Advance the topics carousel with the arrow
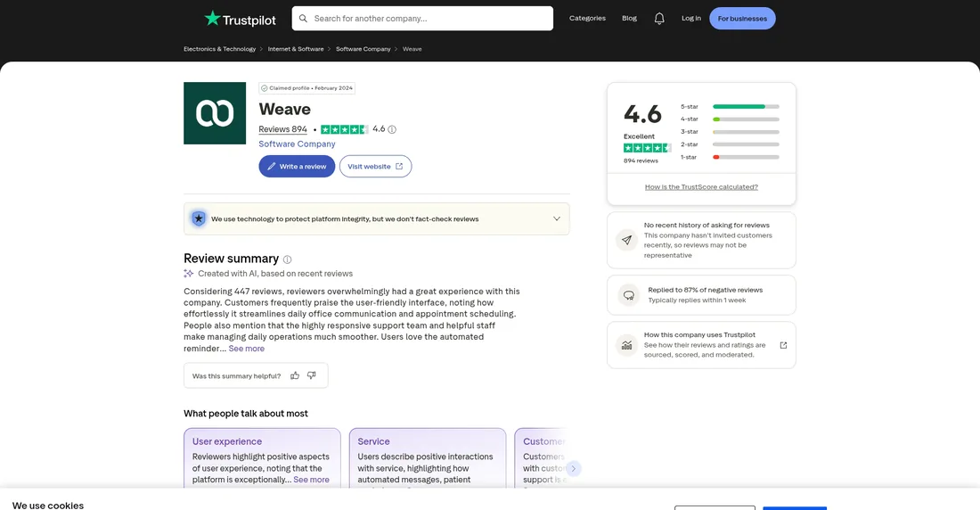The width and height of the screenshot is (980, 510). coord(573,469)
